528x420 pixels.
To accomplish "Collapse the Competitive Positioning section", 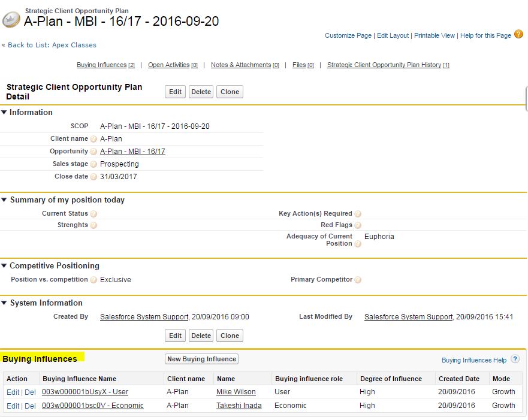I will point(4,266).
